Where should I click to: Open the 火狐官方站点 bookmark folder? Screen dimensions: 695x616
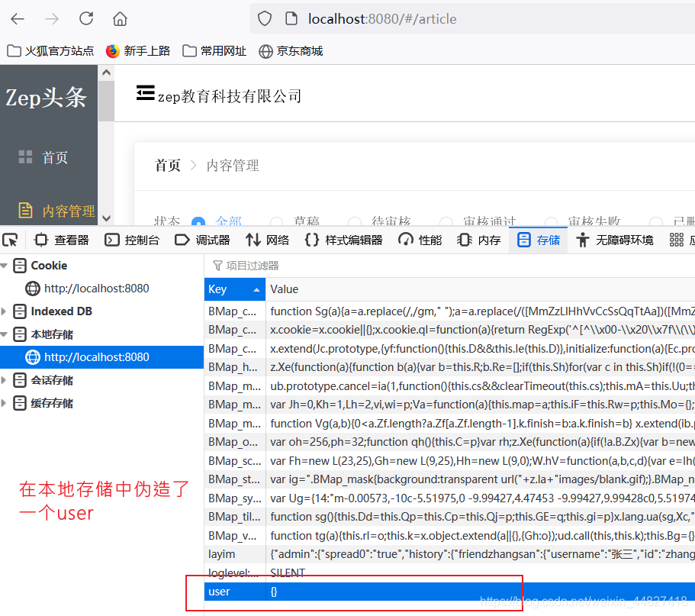pyautogui.click(x=50, y=51)
